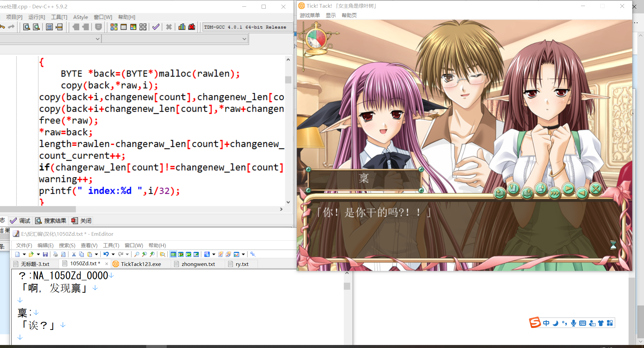
Task: Click the Dev-C++ compile and run icon
Action: click(133, 27)
